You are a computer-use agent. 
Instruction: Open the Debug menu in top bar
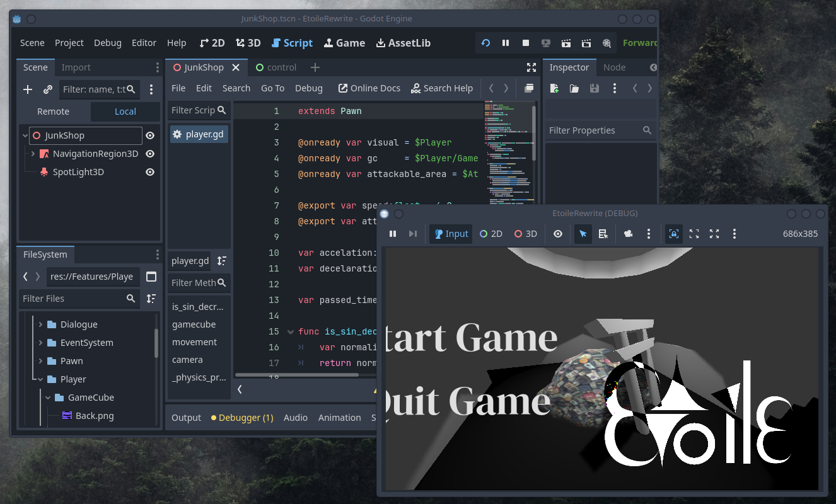(108, 43)
